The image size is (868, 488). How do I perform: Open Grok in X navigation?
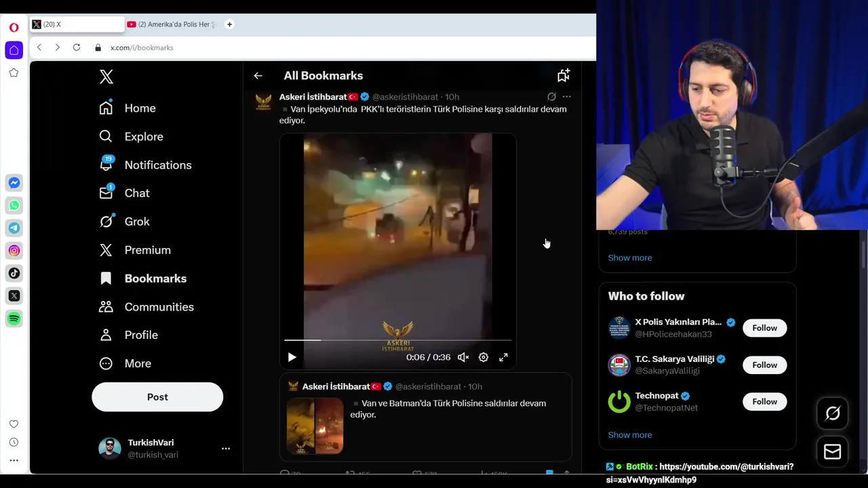pyautogui.click(x=125, y=222)
